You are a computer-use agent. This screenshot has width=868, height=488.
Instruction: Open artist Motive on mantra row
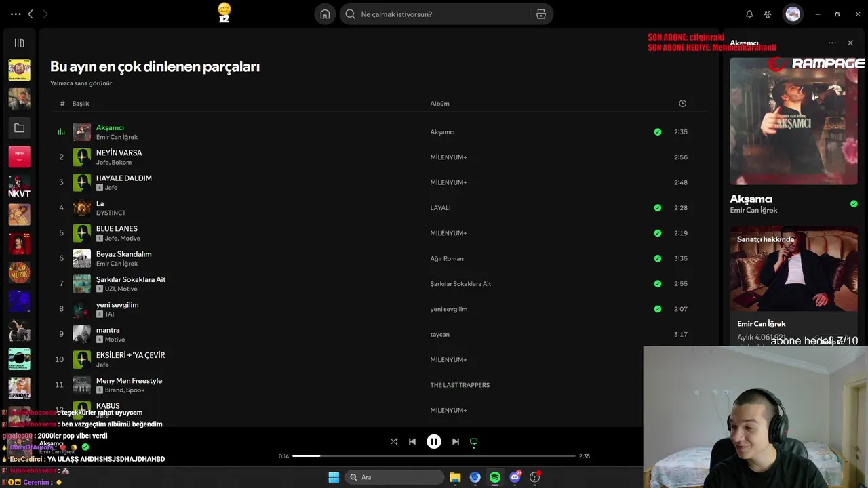tap(115, 340)
